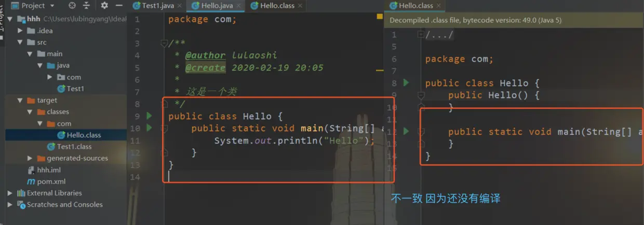Run the Hello class from line 9 gutter arrow
Viewport: 644px width, 225px height.
pyautogui.click(x=150, y=116)
